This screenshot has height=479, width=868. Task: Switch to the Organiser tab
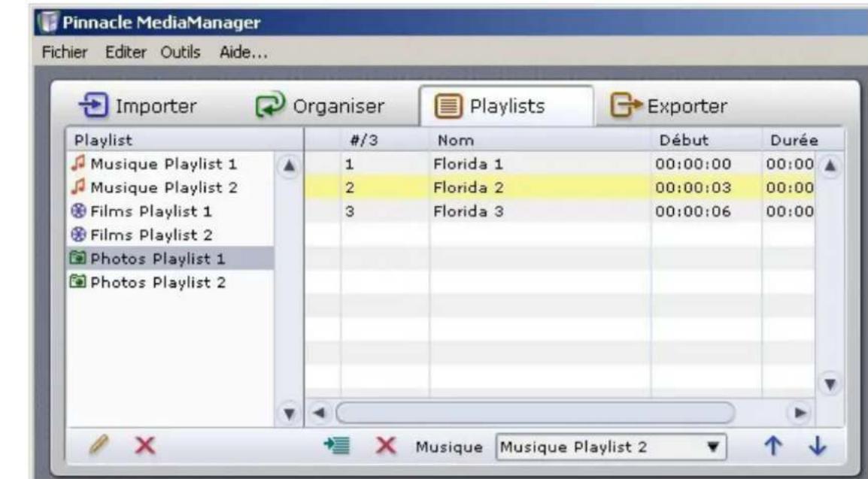320,105
